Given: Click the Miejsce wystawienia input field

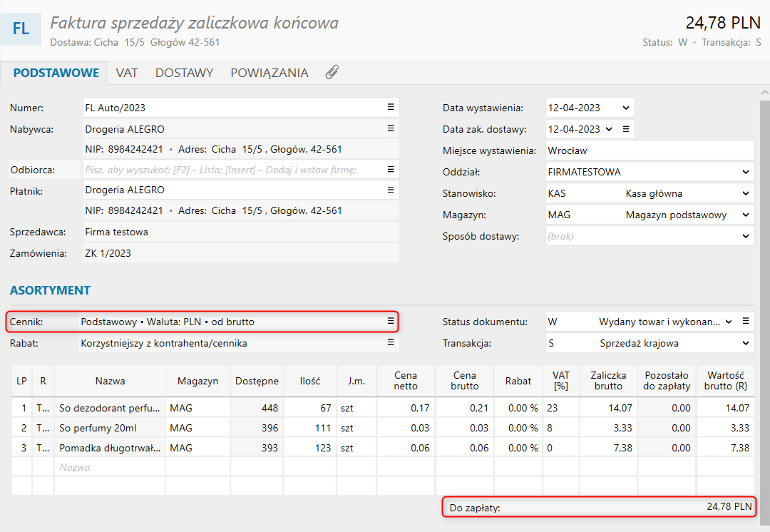Looking at the screenshot, I should (649, 151).
